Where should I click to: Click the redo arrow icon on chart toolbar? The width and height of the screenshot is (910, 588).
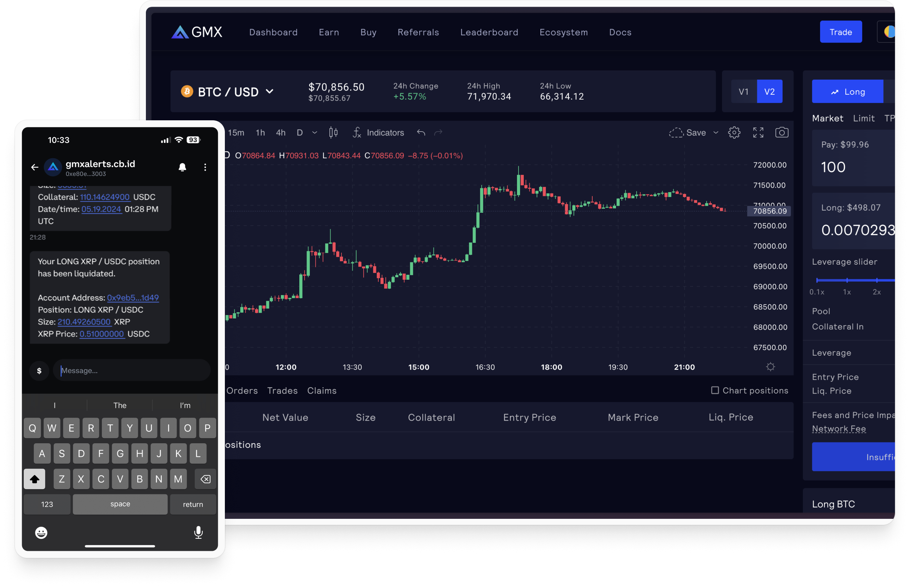pos(438,133)
